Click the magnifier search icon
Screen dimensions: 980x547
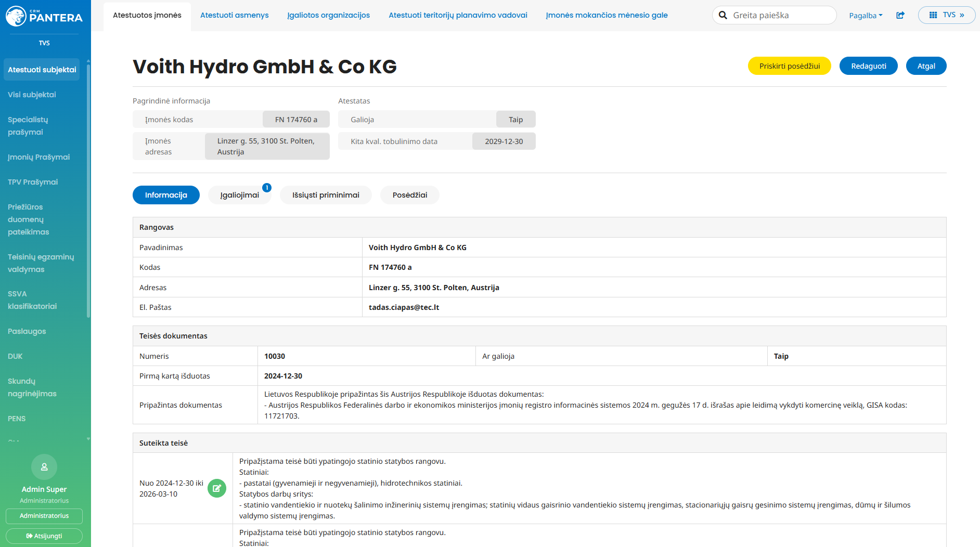coord(723,15)
